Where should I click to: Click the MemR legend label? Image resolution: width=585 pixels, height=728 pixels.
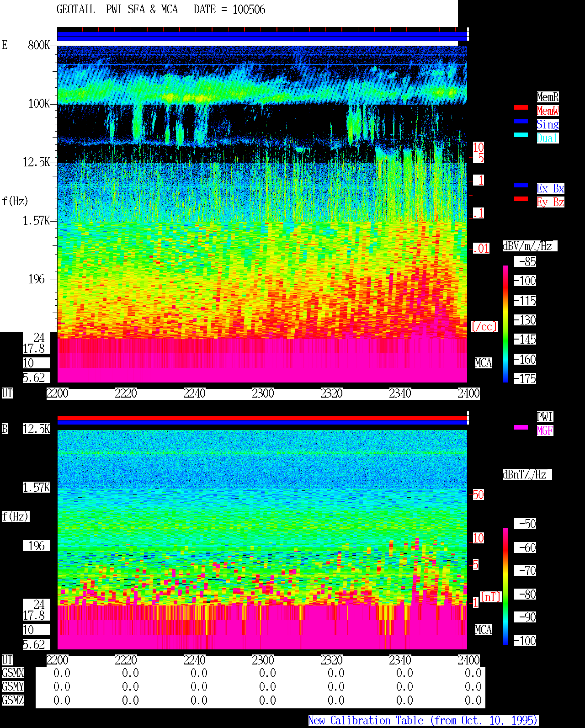(x=548, y=97)
